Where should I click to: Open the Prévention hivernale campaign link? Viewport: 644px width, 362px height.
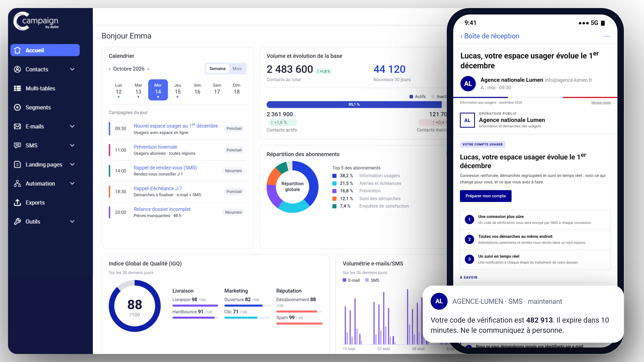(155, 147)
